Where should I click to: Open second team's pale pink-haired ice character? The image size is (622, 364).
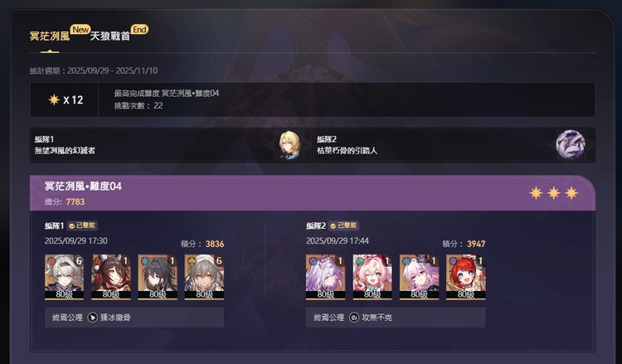pos(420,277)
